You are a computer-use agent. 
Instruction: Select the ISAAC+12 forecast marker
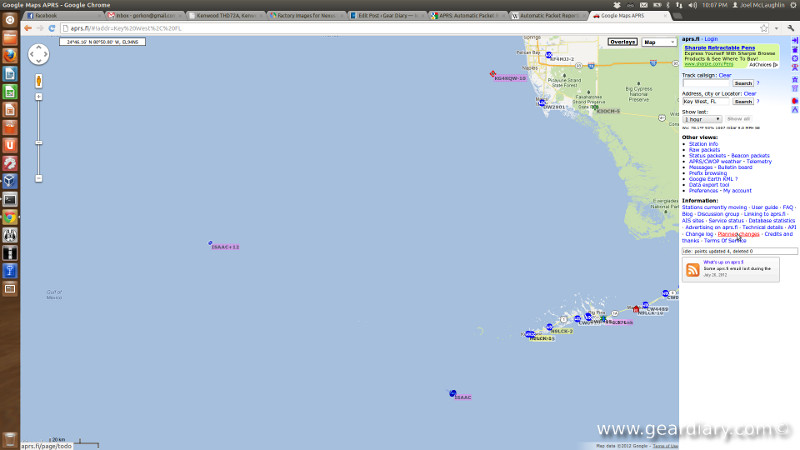pyautogui.click(x=210, y=243)
